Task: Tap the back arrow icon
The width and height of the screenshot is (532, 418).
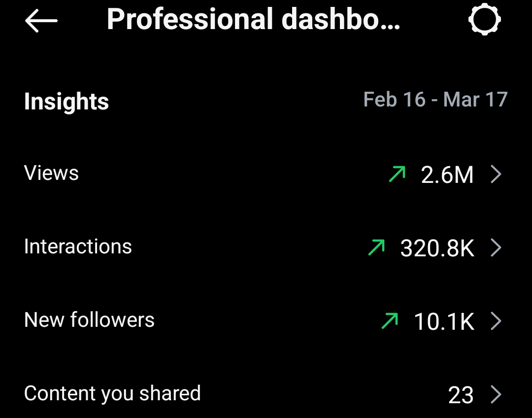Action: pos(41,21)
